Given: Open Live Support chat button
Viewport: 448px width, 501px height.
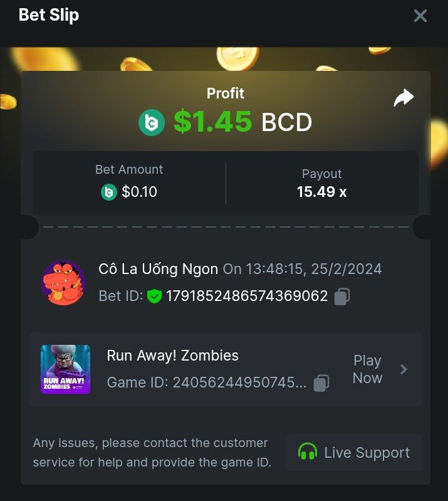Looking at the screenshot, I should coord(354,453).
